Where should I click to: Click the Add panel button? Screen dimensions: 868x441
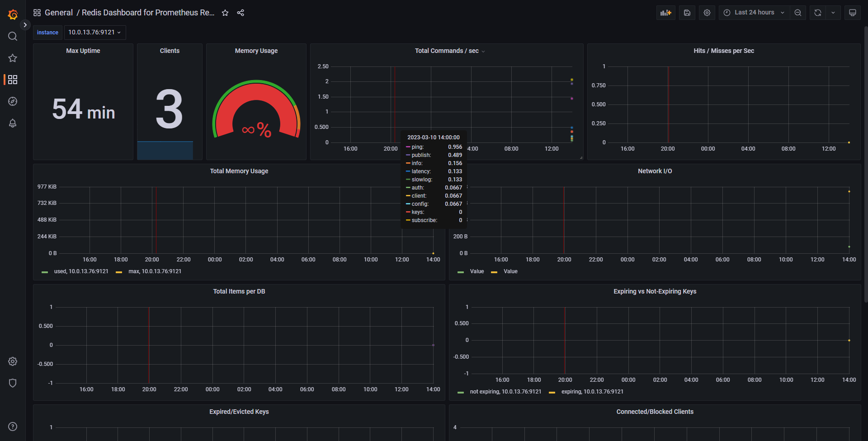666,13
